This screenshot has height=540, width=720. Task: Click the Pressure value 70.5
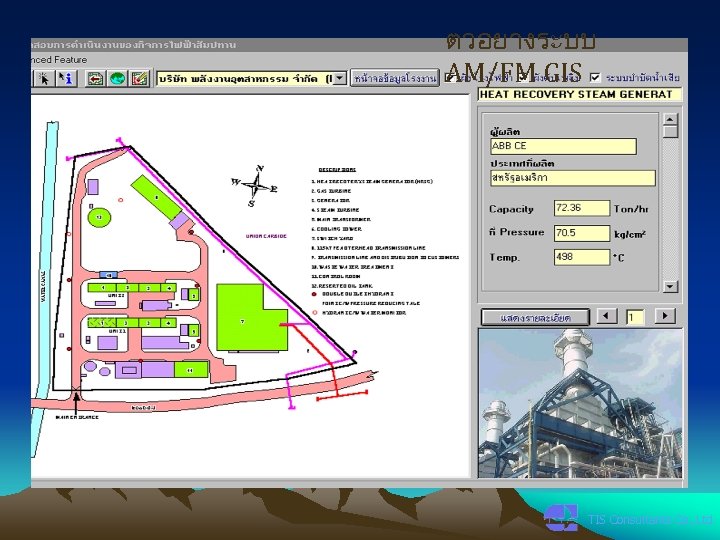(x=582, y=233)
